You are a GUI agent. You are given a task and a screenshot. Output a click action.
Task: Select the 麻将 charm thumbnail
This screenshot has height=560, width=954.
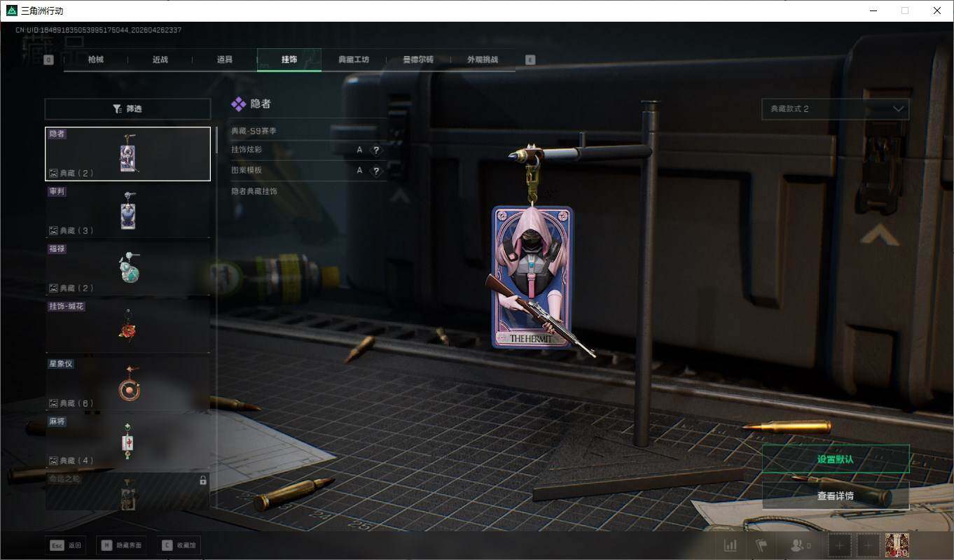click(x=127, y=441)
